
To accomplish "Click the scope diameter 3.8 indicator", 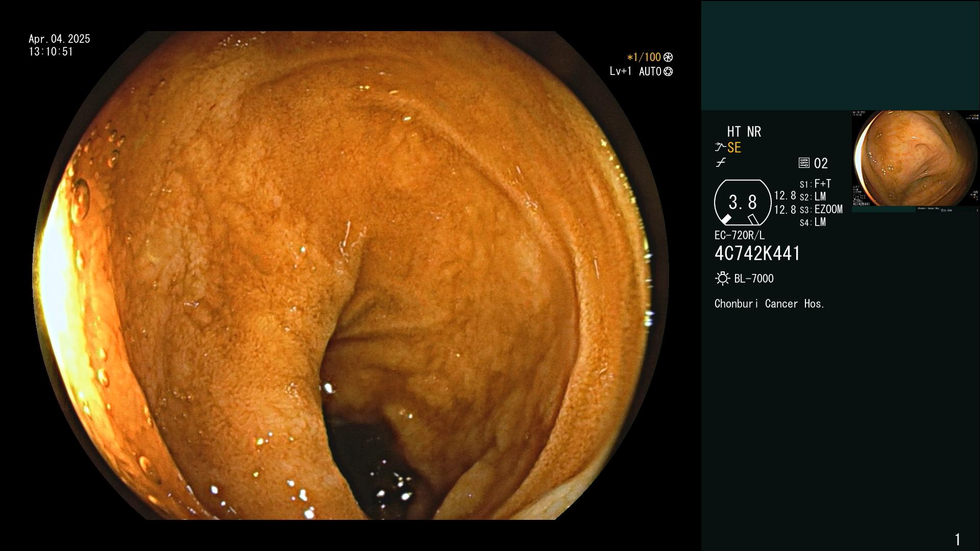I will tap(743, 203).
